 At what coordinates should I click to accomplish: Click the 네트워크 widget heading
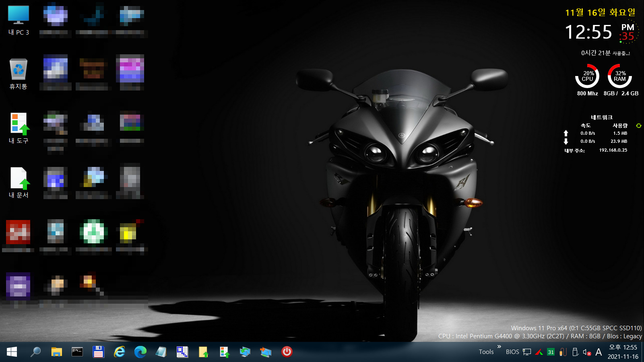[x=601, y=117]
